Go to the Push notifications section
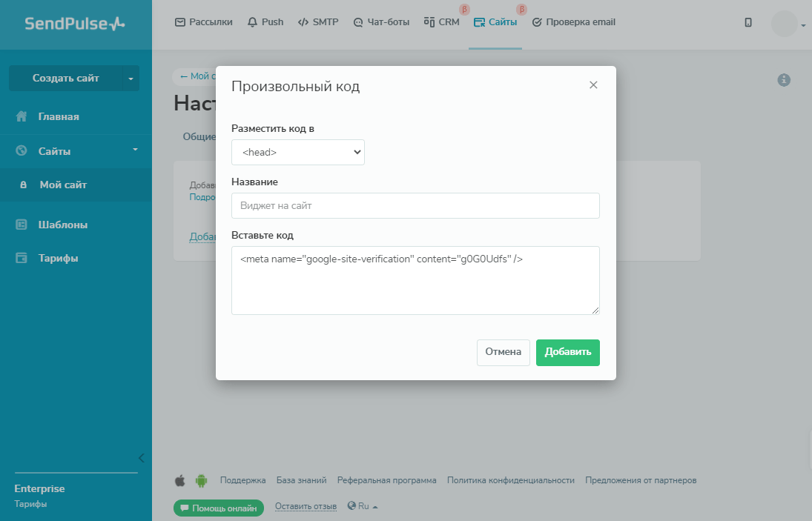 [x=265, y=22]
